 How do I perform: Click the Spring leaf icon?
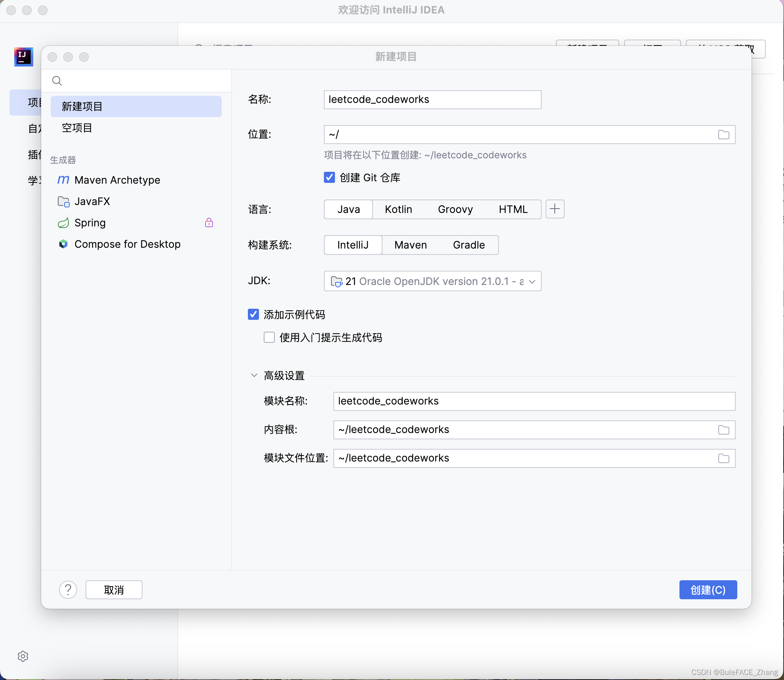(x=63, y=223)
